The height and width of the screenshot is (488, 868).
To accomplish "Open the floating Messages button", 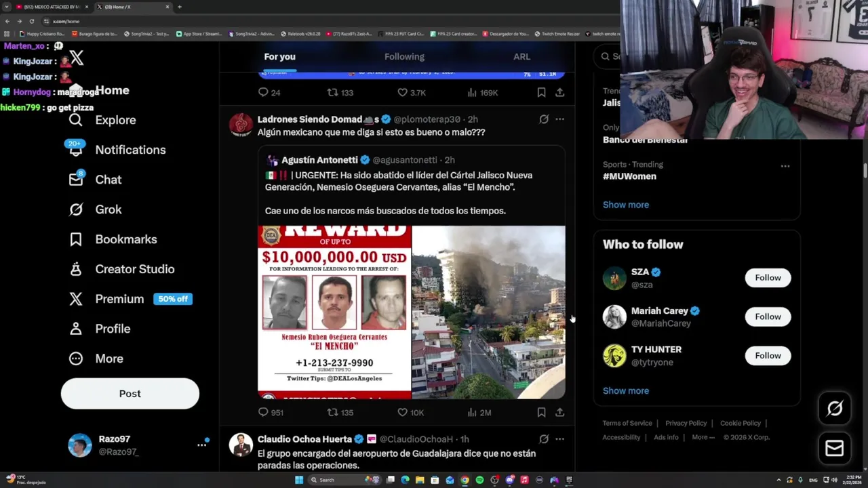I will point(835,448).
